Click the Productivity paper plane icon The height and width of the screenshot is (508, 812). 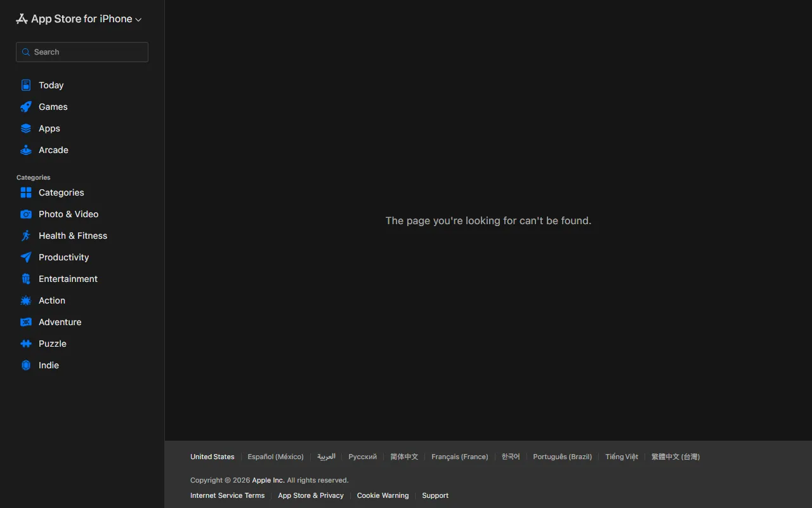26,257
